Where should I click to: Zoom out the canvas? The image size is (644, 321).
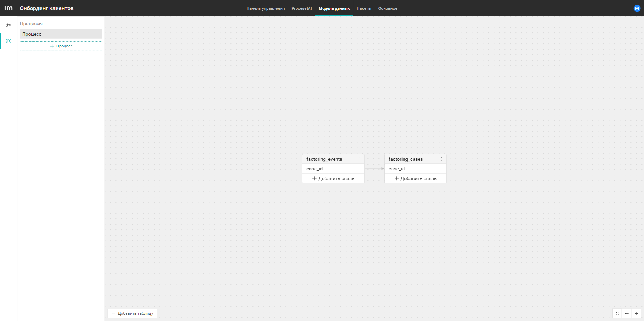[x=626, y=313]
